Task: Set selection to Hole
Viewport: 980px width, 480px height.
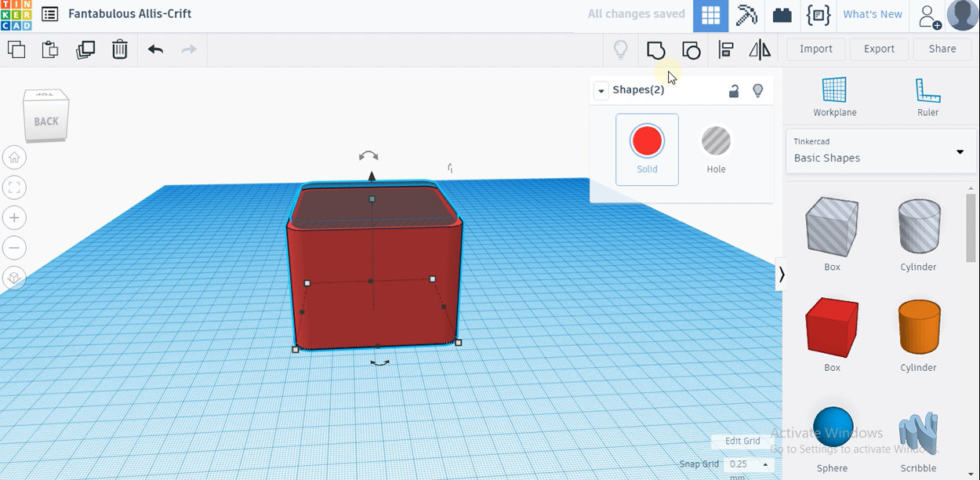Action: click(x=716, y=150)
